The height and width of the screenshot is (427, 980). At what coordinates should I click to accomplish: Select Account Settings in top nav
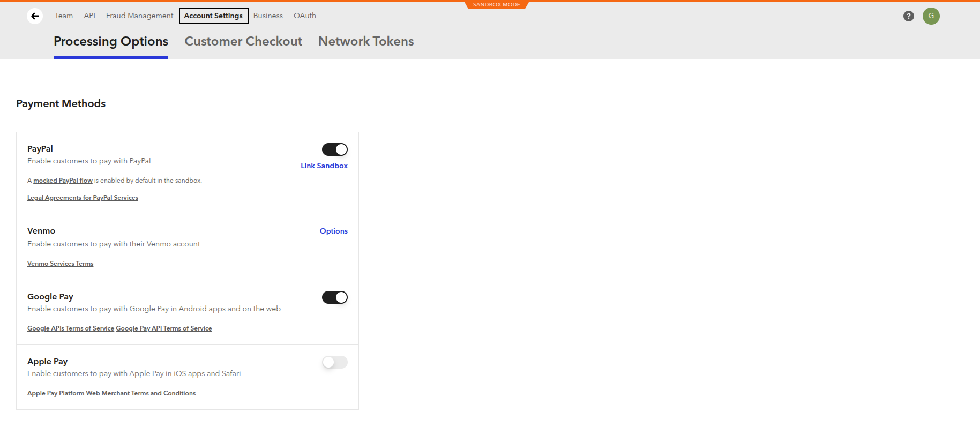pyautogui.click(x=214, y=16)
